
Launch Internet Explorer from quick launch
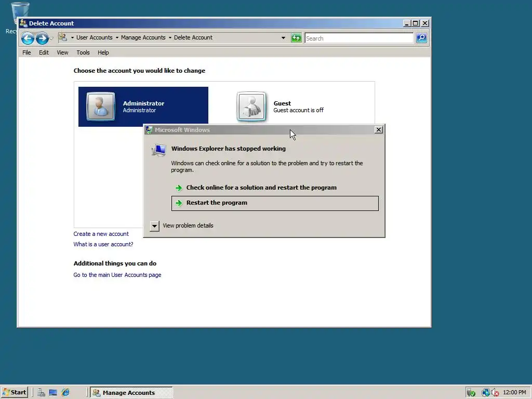(65, 393)
